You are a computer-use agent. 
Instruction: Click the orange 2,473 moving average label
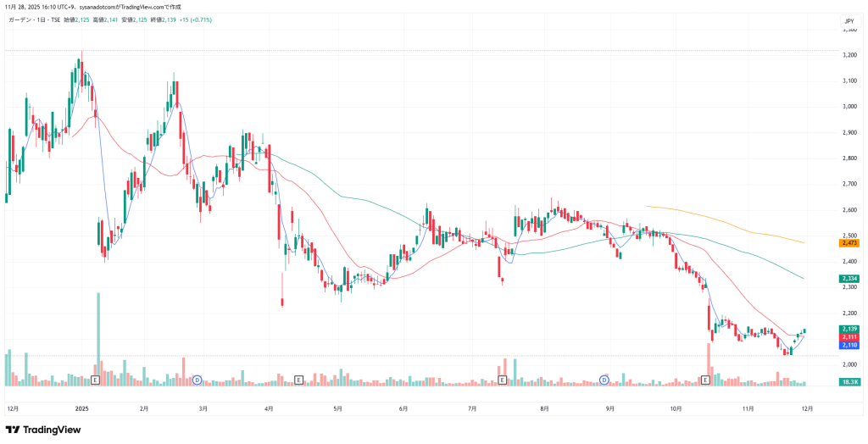coord(849,243)
